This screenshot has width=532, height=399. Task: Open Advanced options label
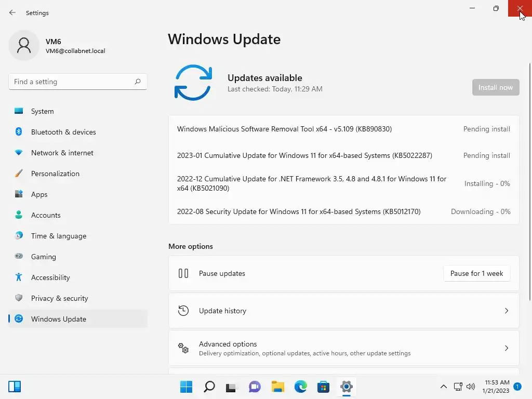click(x=228, y=344)
